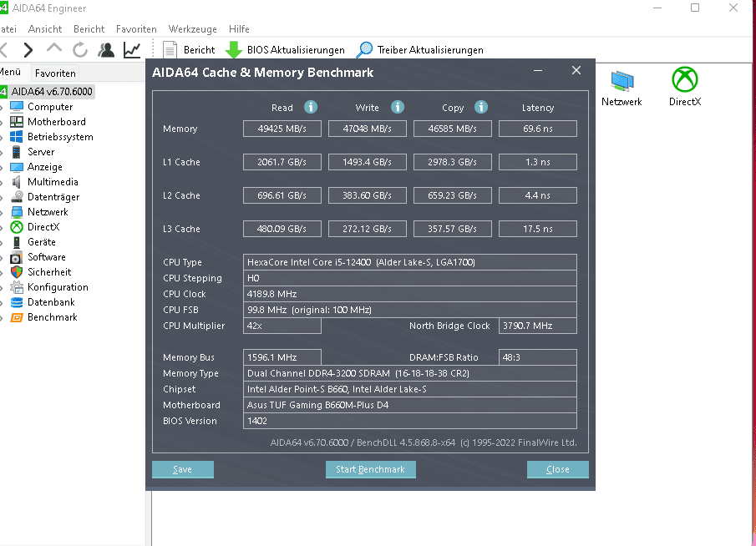Image resolution: width=756 pixels, height=546 pixels.
Task: Close the Cache & Memory Benchmark dialog with X
Action: coord(576,70)
